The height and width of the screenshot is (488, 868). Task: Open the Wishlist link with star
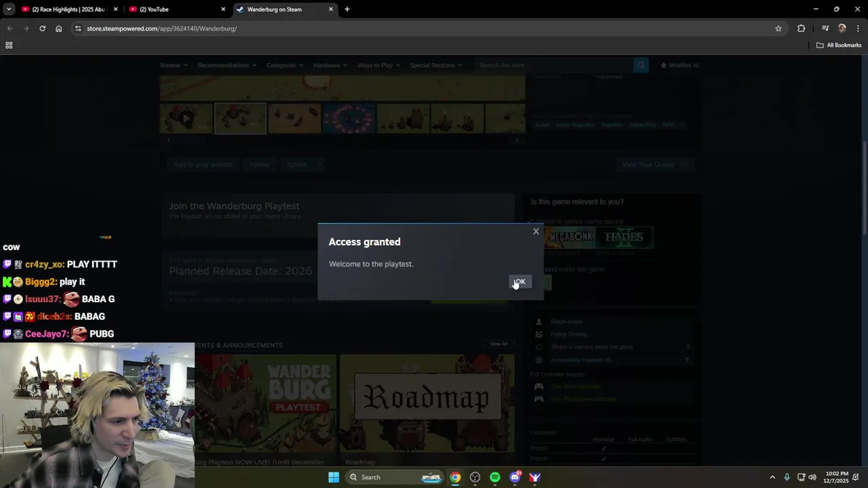click(x=679, y=65)
